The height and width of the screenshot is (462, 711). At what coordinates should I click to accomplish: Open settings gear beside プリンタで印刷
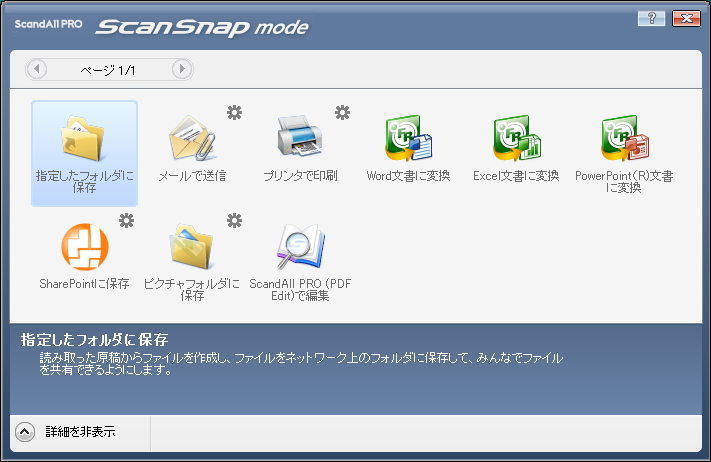[x=343, y=112]
